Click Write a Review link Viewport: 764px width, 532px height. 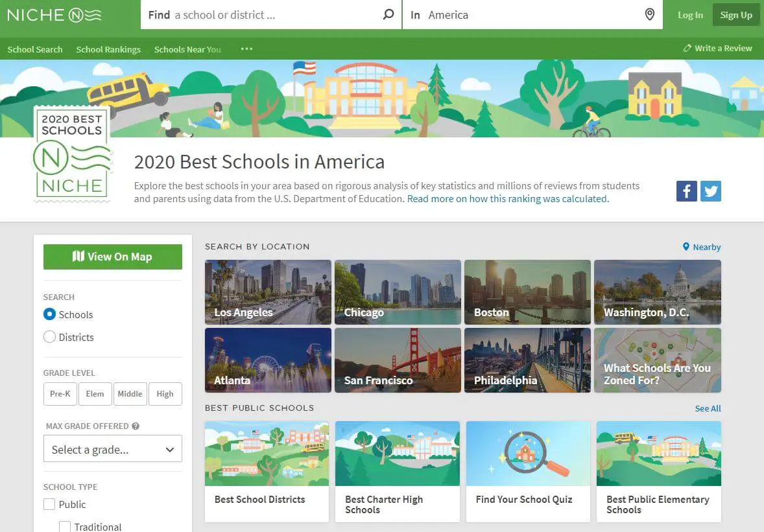(718, 48)
